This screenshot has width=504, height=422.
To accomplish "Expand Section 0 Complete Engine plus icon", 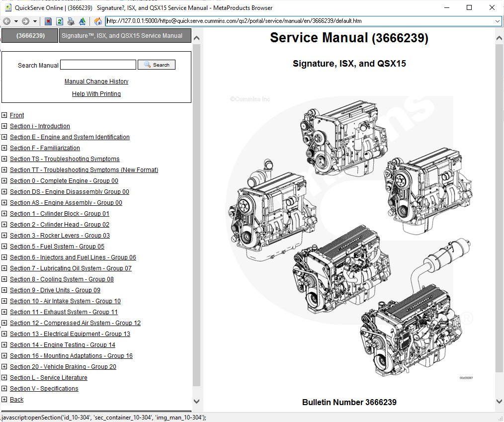I will click(x=4, y=180).
